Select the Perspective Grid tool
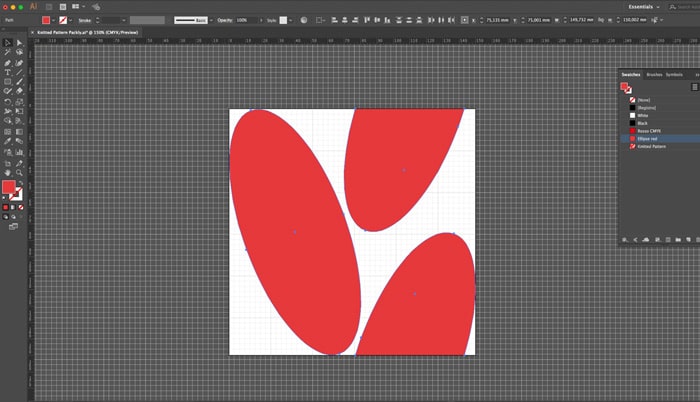700x402 pixels. pos(19,121)
